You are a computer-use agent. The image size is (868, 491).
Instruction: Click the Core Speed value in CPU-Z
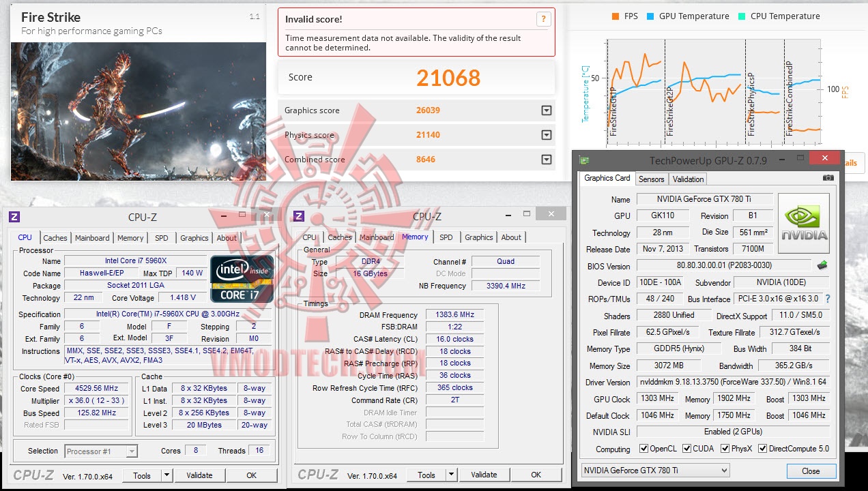pos(98,389)
